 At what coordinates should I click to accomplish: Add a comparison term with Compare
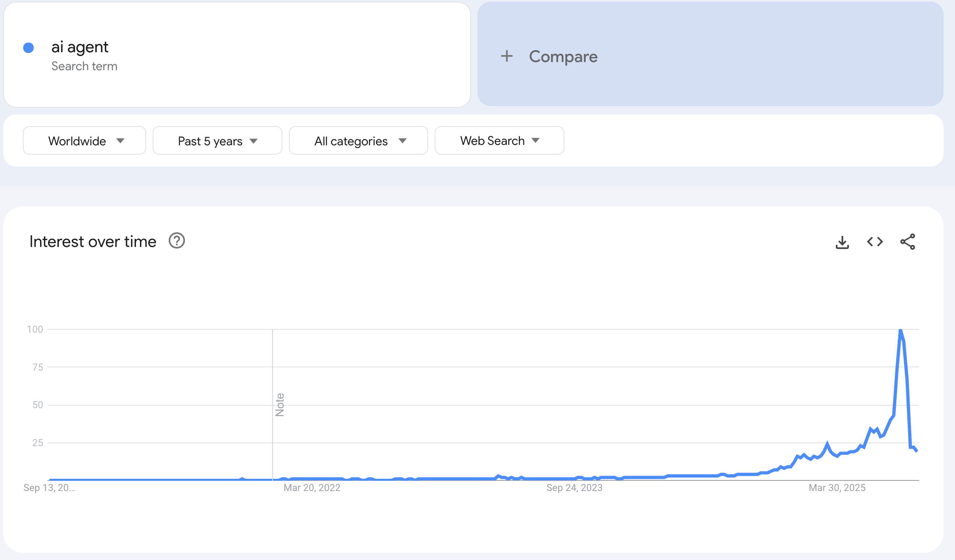click(710, 54)
